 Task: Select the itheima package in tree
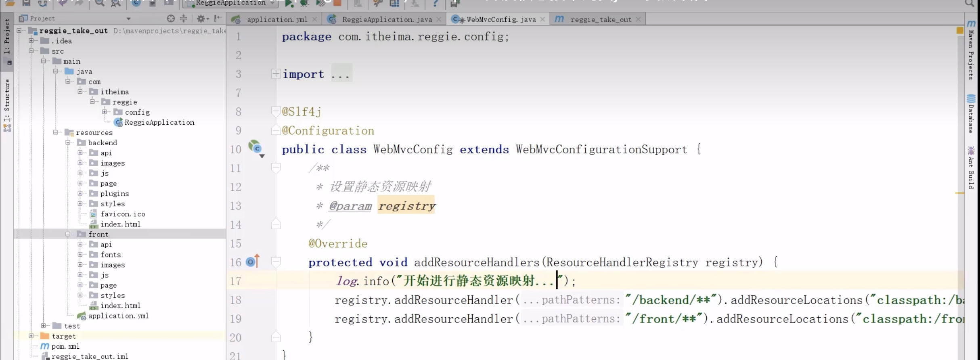(114, 92)
